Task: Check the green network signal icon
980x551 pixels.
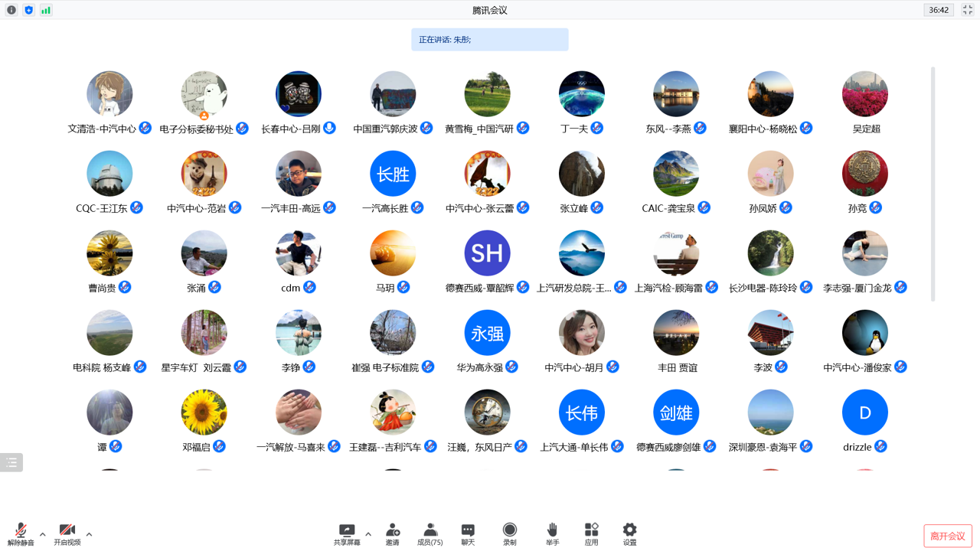Action: tap(46, 10)
